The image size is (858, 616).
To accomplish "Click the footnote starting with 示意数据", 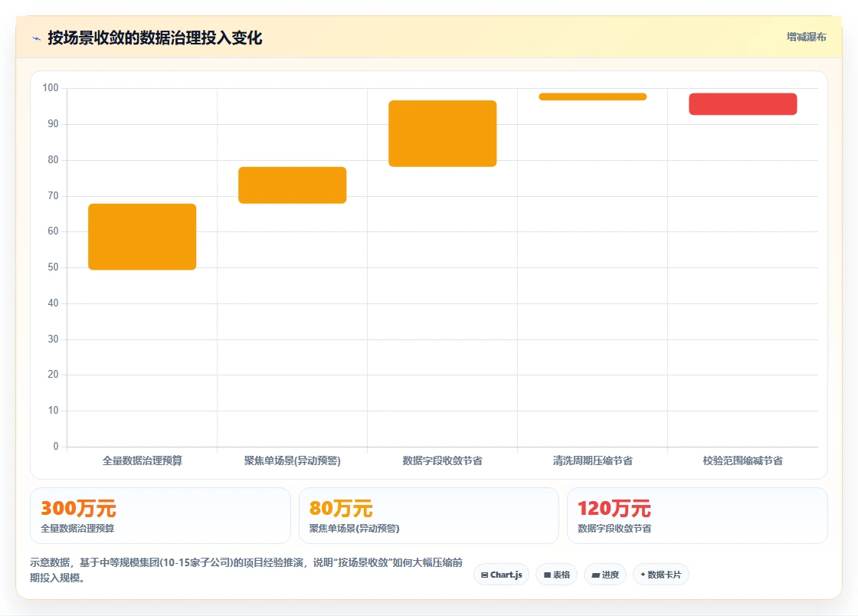I will pos(246,570).
